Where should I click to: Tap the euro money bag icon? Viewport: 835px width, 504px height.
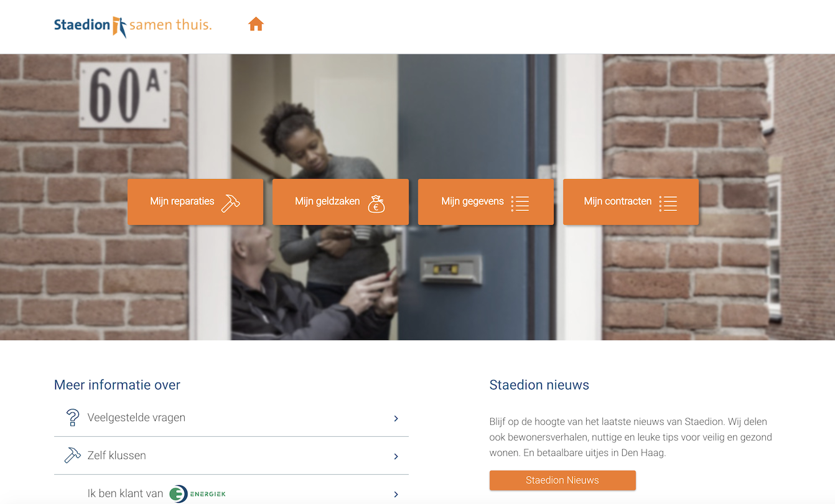point(376,203)
